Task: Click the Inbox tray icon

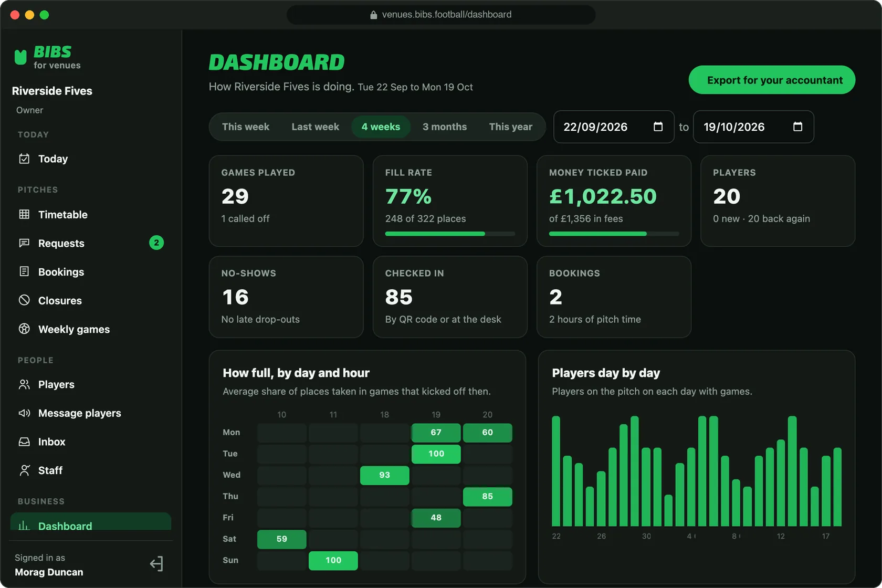Action: click(24, 442)
